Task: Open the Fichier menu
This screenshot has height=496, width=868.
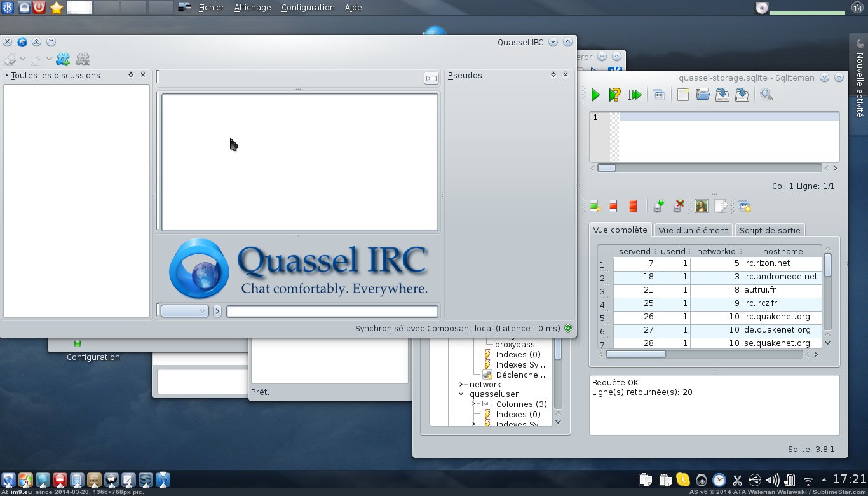Action: (212, 8)
